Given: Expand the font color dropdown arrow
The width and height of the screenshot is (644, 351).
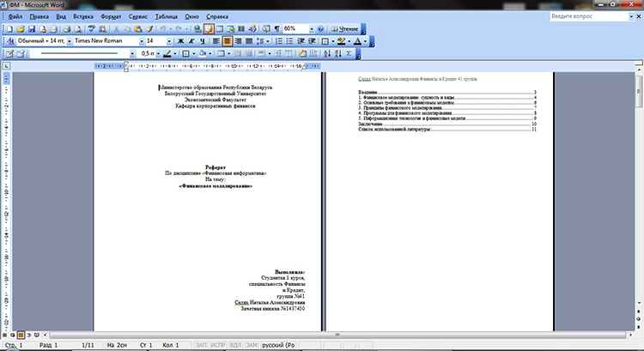Looking at the screenshot, I should coord(365,41).
